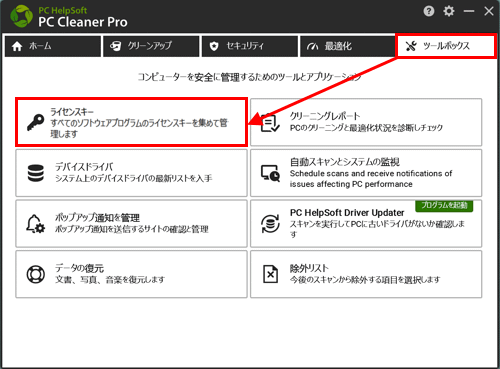Click the wrench icon in ツールボックス tab
Screen dimensions: 500x369
coord(411,46)
